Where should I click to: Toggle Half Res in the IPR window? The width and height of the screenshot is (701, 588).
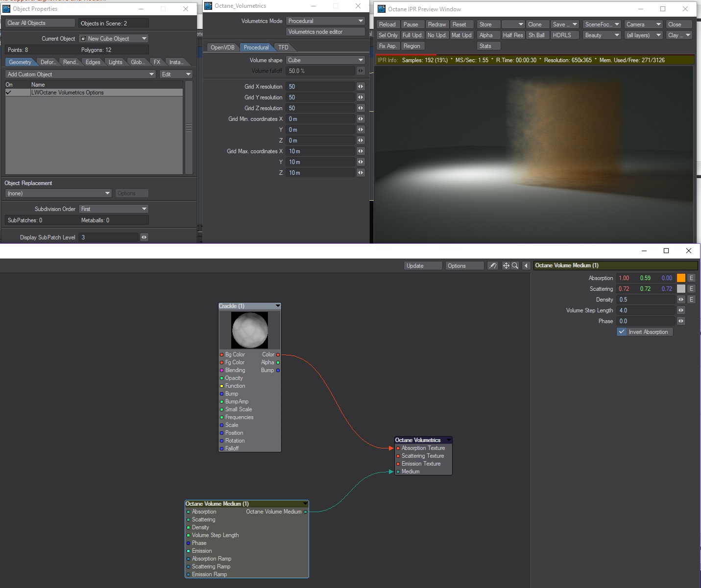[x=513, y=35]
